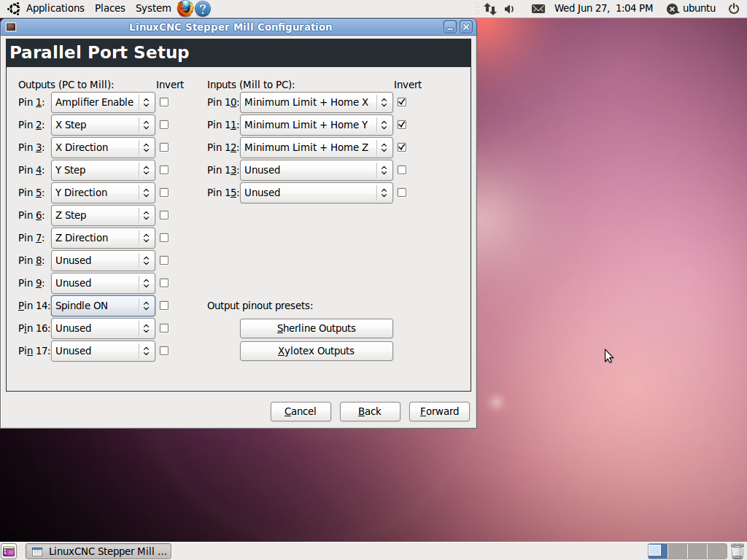Image resolution: width=747 pixels, height=560 pixels.
Task: Launch Firefox from the top panel
Action: point(185,9)
